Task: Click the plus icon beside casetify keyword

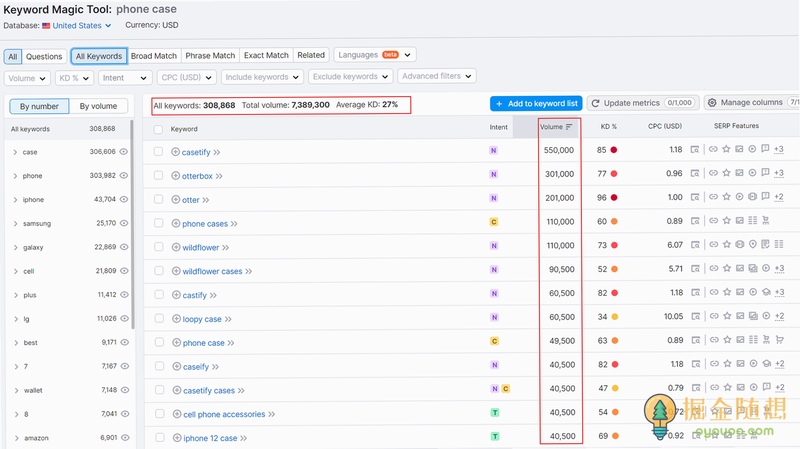Action: [x=176, y=152]
